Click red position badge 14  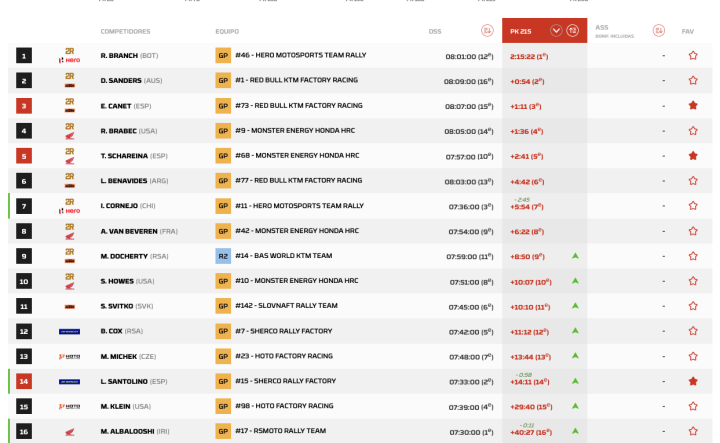tap(24, 381)
